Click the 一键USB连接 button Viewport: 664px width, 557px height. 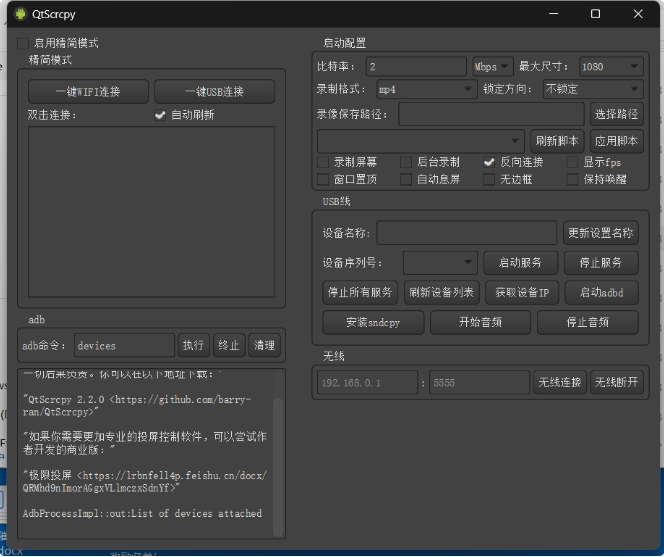(214, 91)
